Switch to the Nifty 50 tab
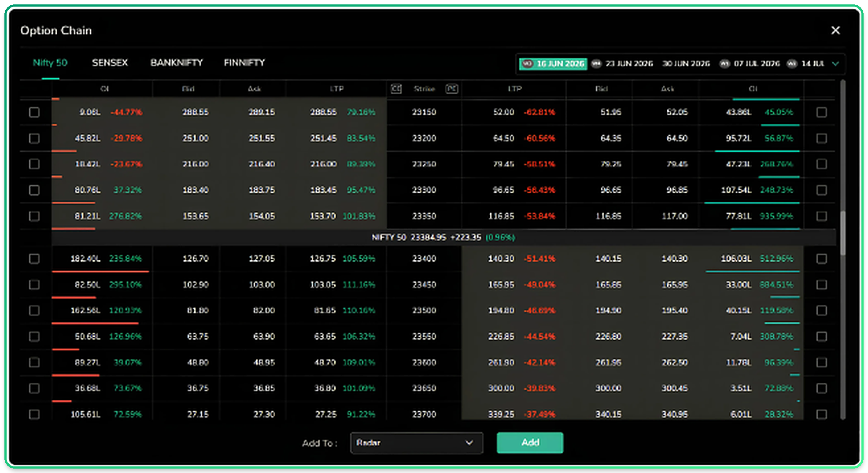 point(50,63)
